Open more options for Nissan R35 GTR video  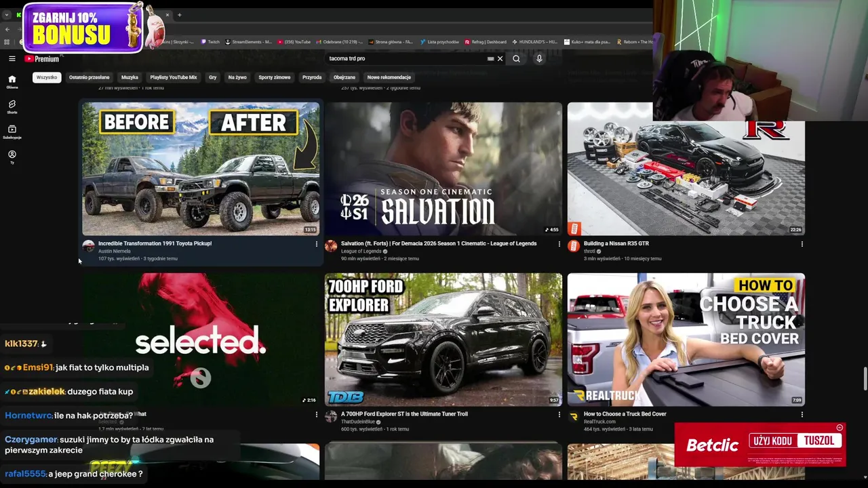pyautogui.click(x=802, y=244)
